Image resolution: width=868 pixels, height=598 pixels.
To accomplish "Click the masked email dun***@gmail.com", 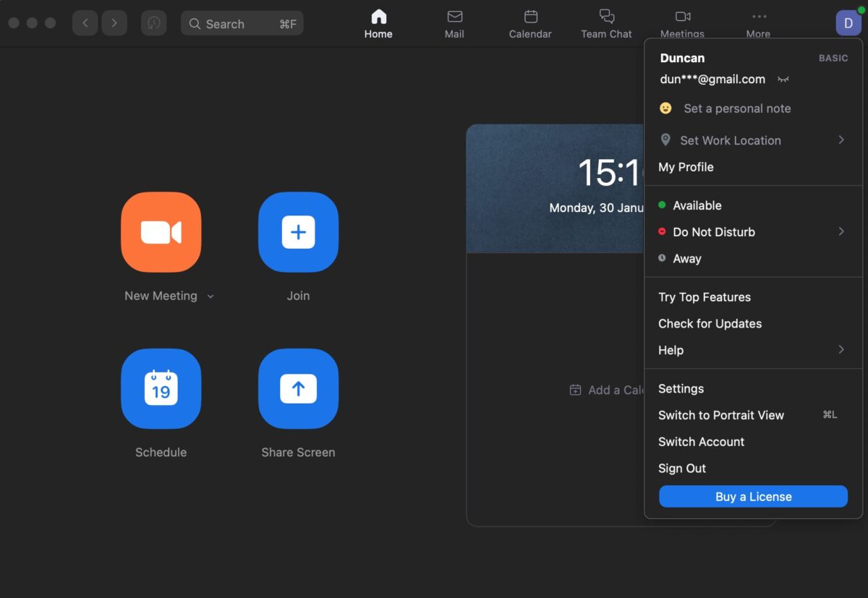I will (x=712, y=80).
